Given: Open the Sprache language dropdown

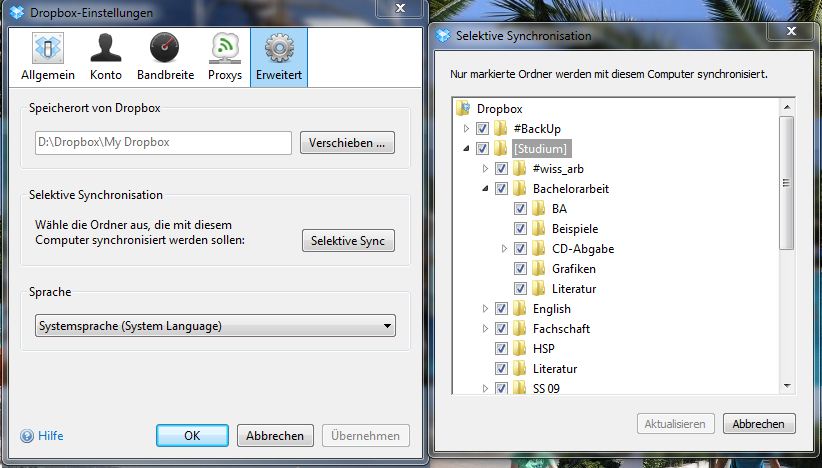Looking at the screenshot, I should [x=215, y=325].
